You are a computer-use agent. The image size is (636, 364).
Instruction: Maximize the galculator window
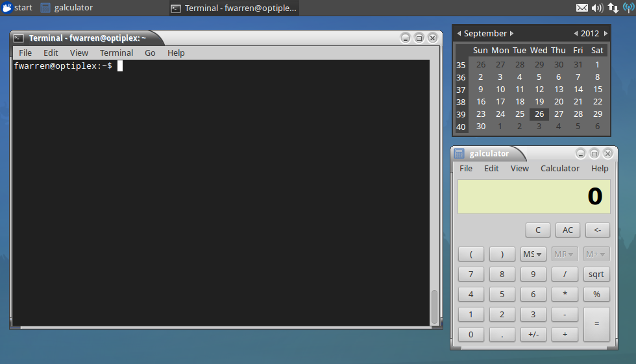coord(594,154)
